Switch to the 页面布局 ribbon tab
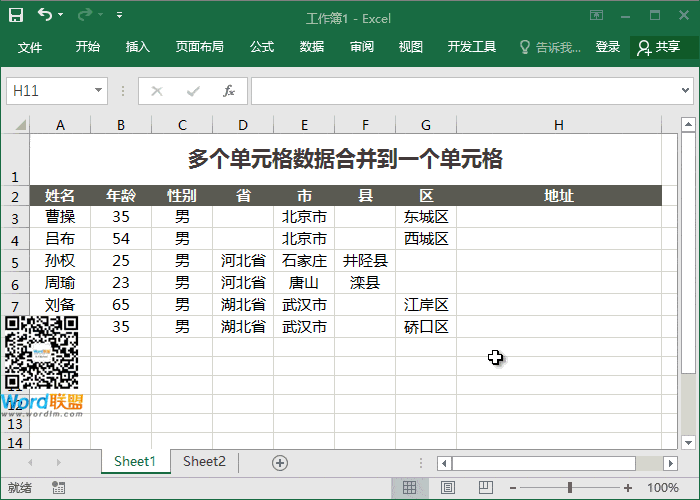The image size is (700, 500). (x=200, y=46)
